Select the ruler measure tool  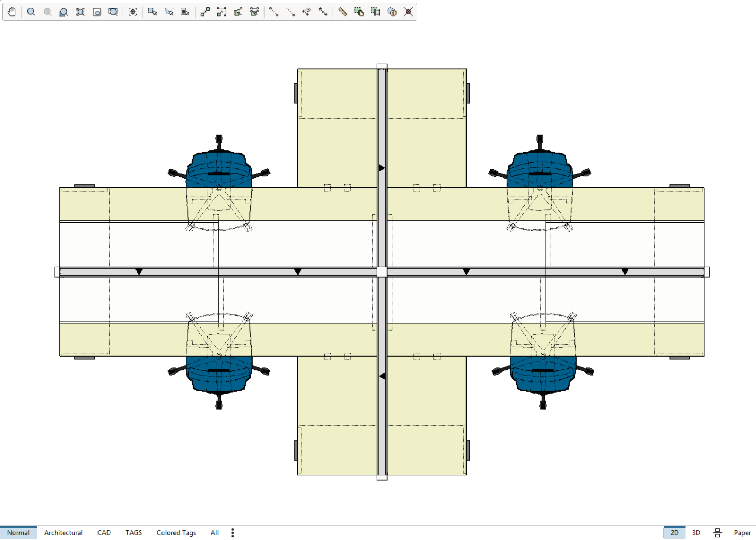(342, 12)
